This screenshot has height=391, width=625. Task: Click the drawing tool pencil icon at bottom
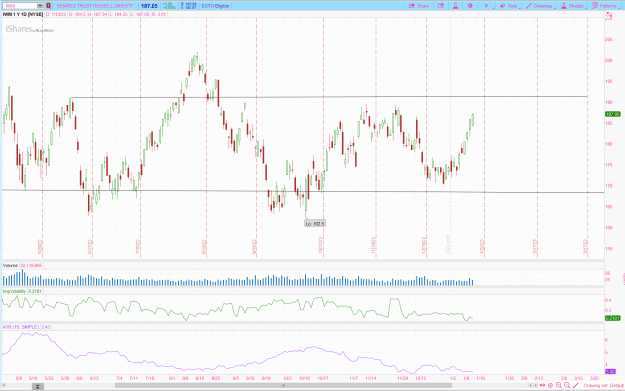point(576,385)
